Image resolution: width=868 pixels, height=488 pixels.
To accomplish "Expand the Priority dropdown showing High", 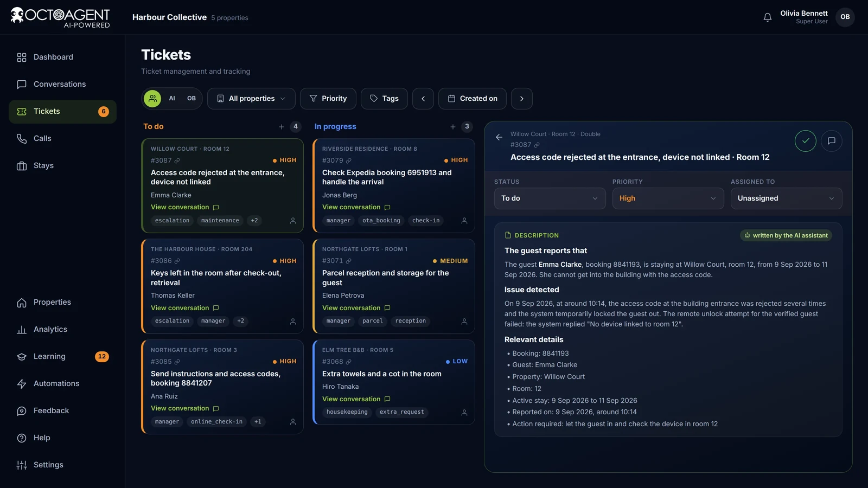I will point(668,198).
